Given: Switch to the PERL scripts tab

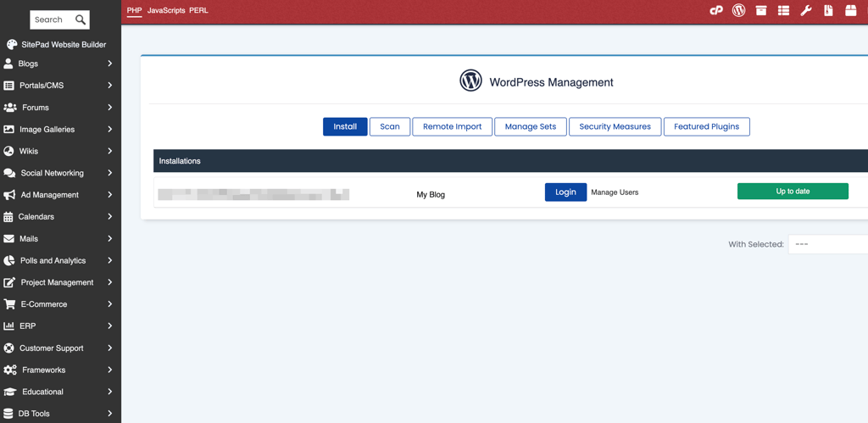Looking at the screenshot, I should tap(198, 10).
